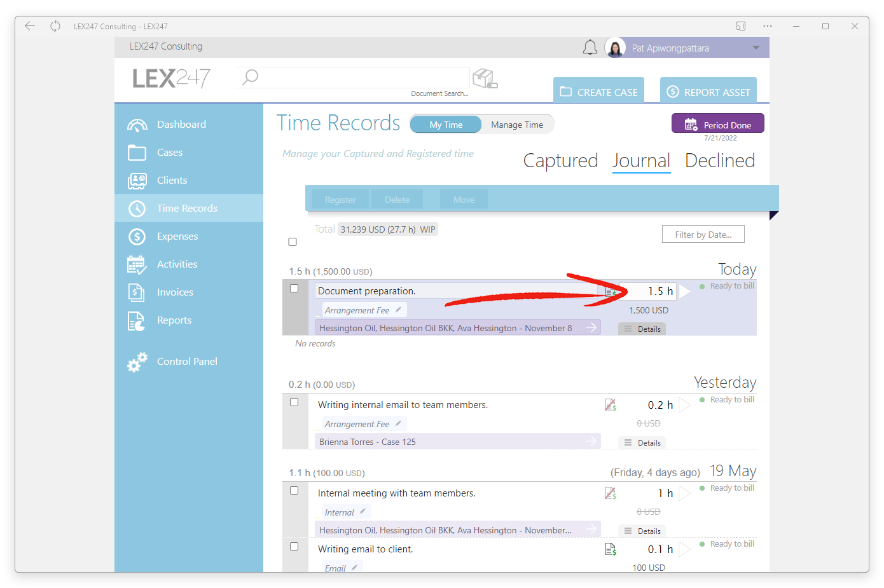Screen dimensions: 884x588
Task: Click the search magnifier icon
Action: (x=250, y=77)
